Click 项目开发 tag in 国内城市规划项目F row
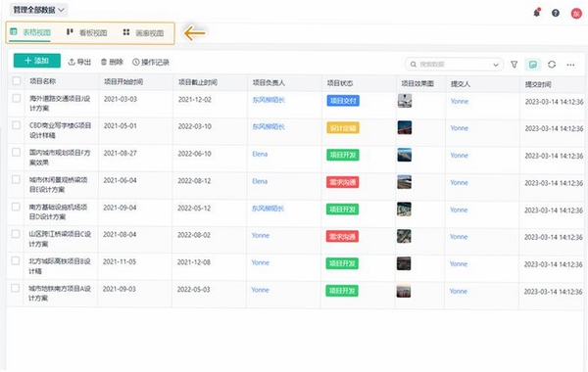This screenshot has height=372, width=588. tap(343, 155)
